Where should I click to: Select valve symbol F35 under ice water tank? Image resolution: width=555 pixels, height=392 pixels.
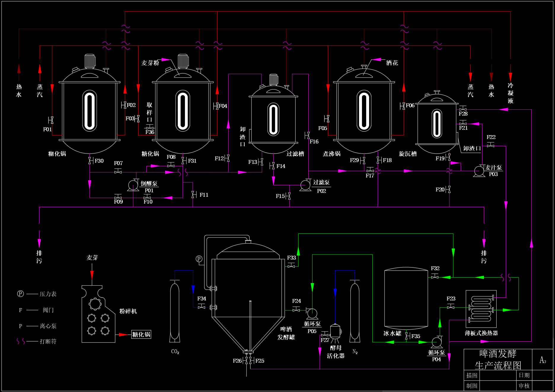[x=408, y=336]
